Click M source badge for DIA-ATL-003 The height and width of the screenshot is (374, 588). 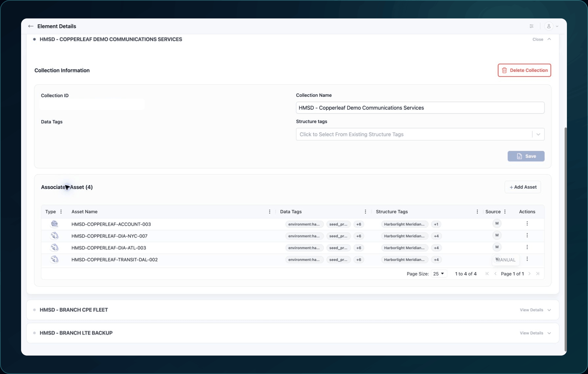[x=497, y=247]
